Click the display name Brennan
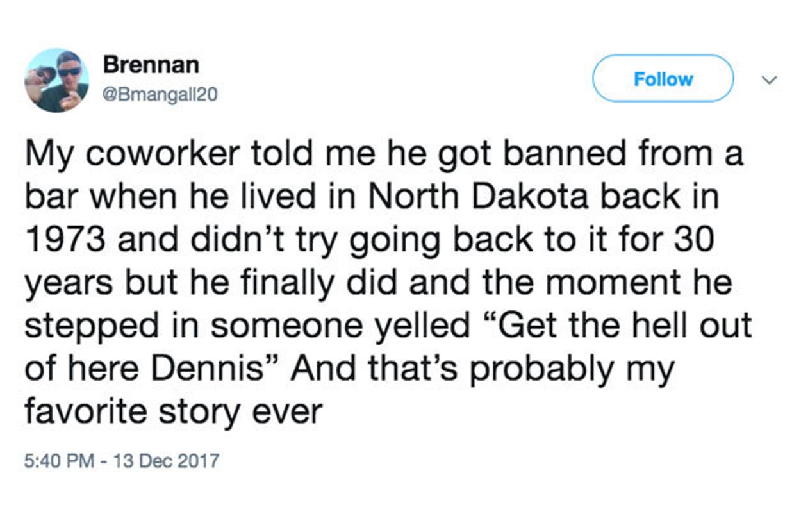 (x=151, y=65)
